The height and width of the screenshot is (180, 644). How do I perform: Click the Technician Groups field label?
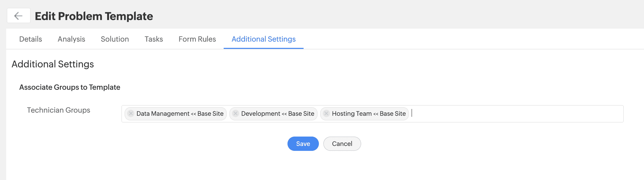[59, 110]
